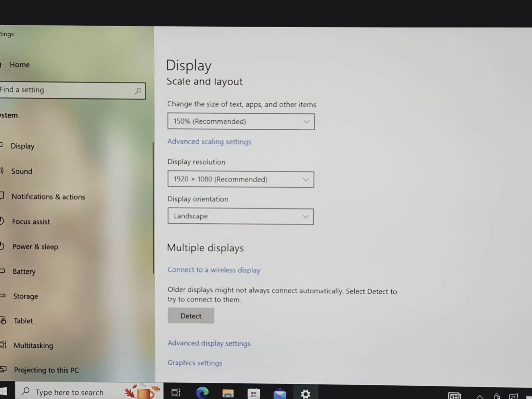Click the magnifier icon in Find a setting

[x=138, y=91]
